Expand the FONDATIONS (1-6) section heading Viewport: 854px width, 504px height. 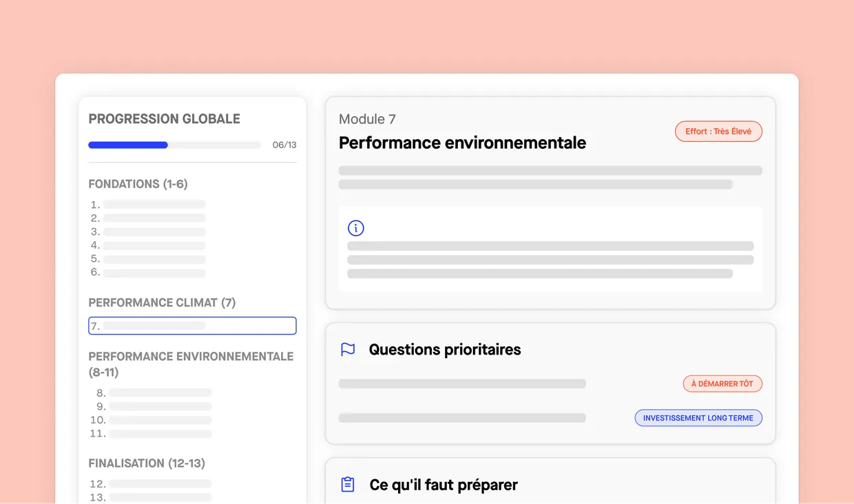[138, 184]
